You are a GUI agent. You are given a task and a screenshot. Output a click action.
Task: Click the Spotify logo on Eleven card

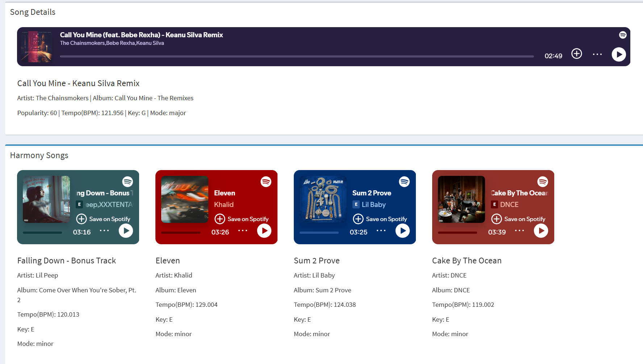(266, 182)
